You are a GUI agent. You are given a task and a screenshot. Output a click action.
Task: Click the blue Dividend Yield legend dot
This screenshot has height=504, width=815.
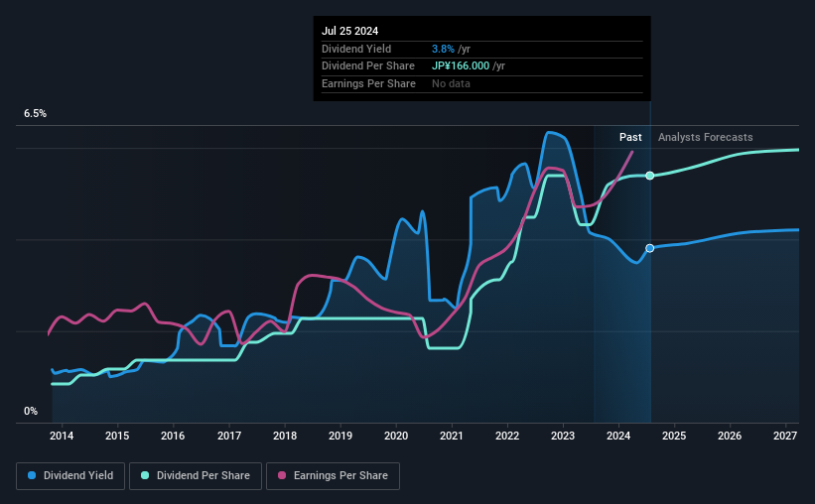click(x=32, y=475)
